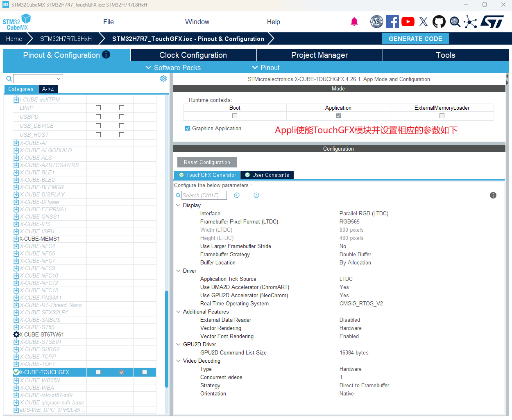
Task: Open the GitHub icon link
Action: point(439,22)
